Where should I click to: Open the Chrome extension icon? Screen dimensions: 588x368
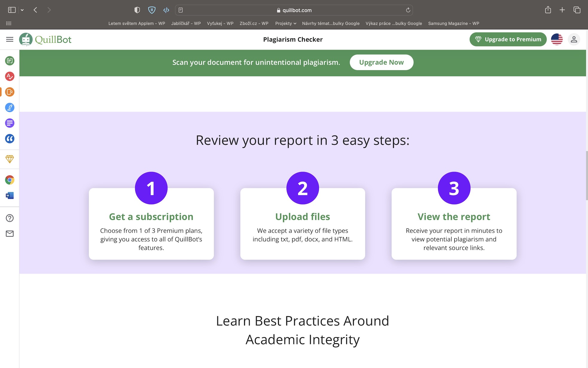tap(10, 180)
